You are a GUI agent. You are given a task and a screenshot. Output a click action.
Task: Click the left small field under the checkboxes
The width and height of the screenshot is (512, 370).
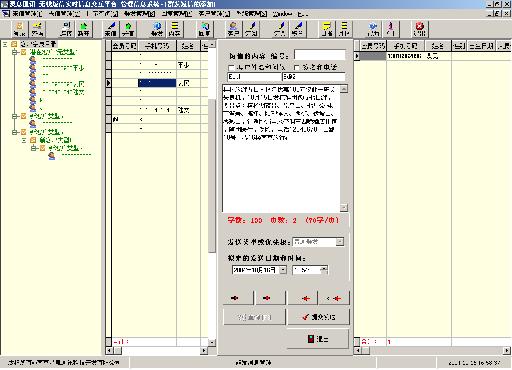(x=254, y=77)
